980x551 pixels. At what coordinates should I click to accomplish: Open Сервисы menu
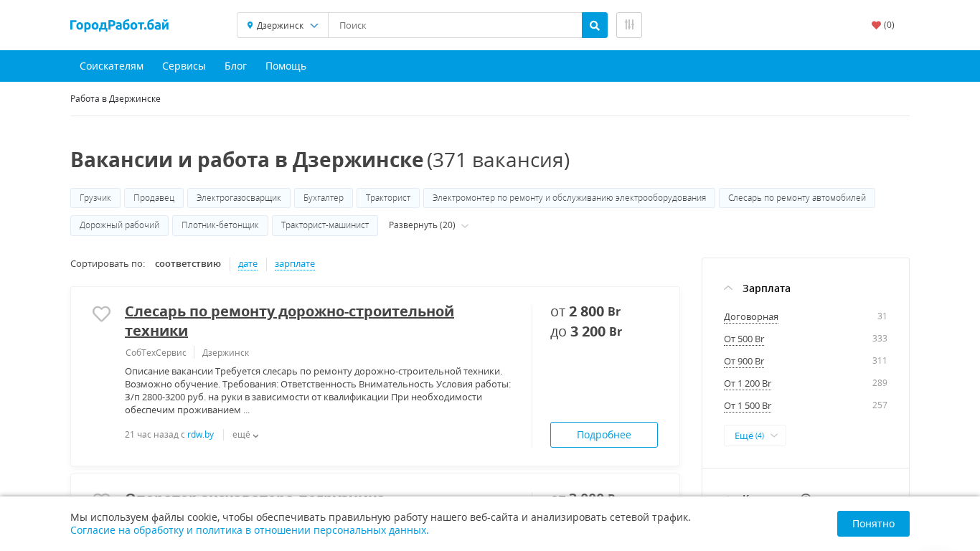click(x=184, y=66)
